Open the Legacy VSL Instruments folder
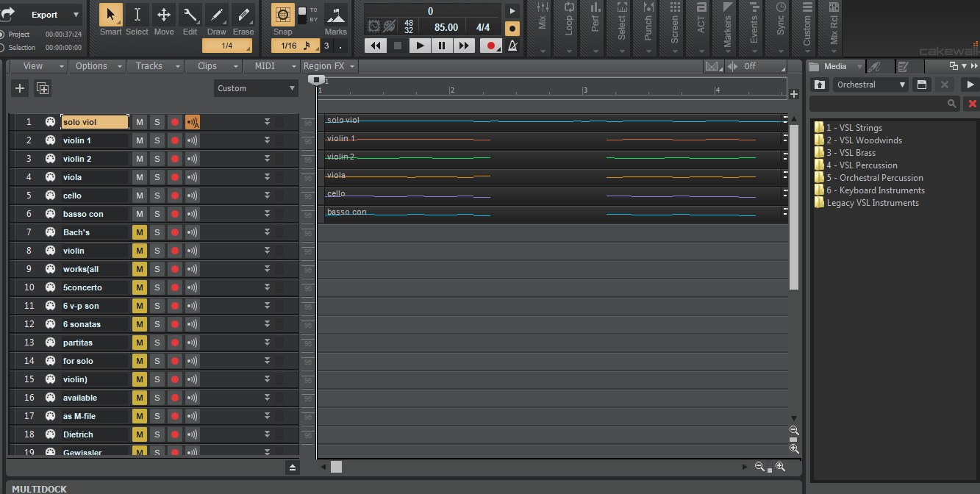980x494 pixels. point(867,203)
